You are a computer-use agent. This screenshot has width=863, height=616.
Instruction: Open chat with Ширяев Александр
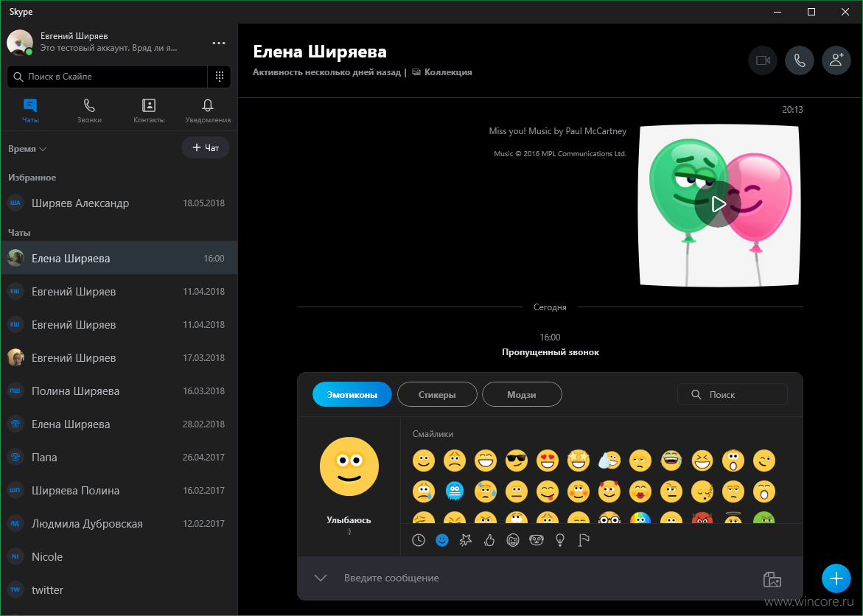click(x=119, y=203)
